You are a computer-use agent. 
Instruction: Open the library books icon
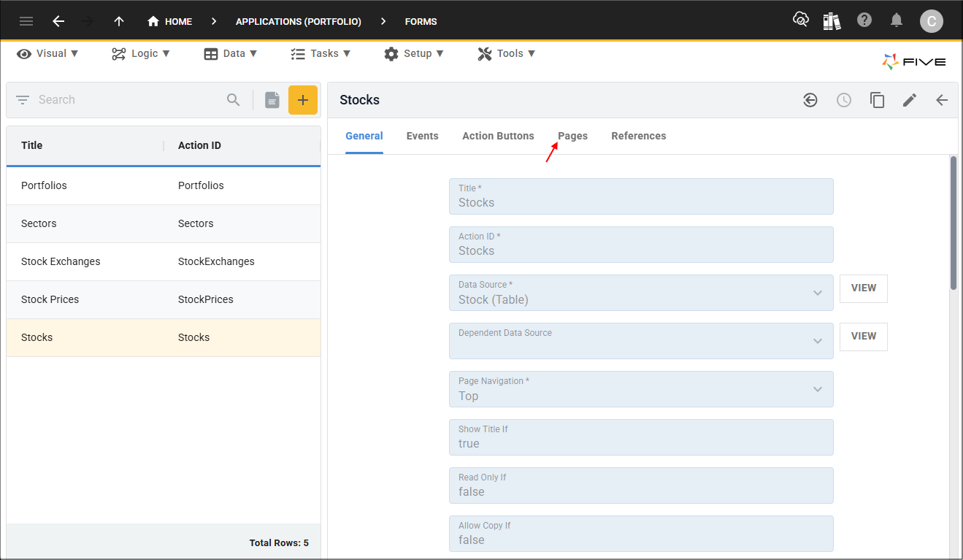click(832, 20)
